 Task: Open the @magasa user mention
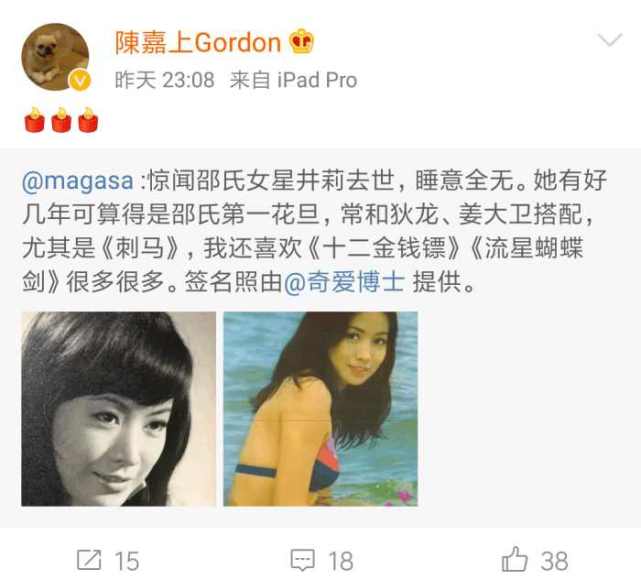pyautogui.click(x=78, y=181)
